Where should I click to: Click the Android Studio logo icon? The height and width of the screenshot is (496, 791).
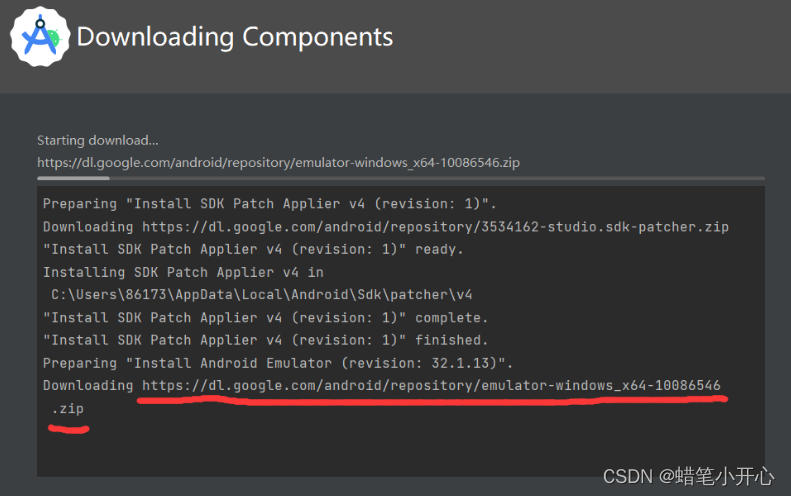pyautogui.click(x=40, y=36)
